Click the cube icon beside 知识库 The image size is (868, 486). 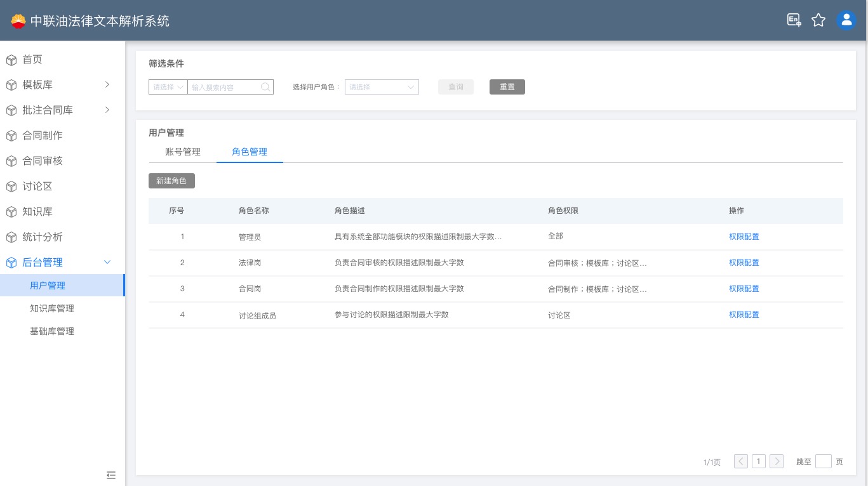(11, 212)
